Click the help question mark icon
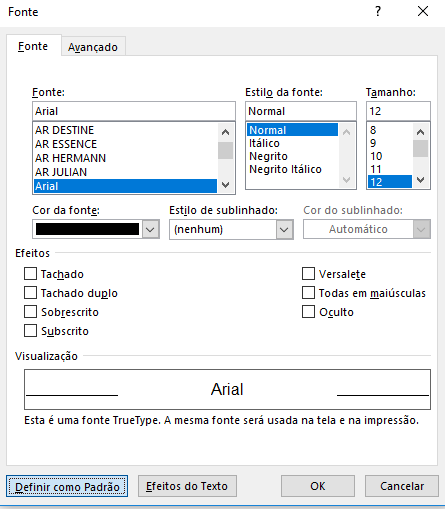This screenshot has width=445, height=509. [x=378, y=12]
